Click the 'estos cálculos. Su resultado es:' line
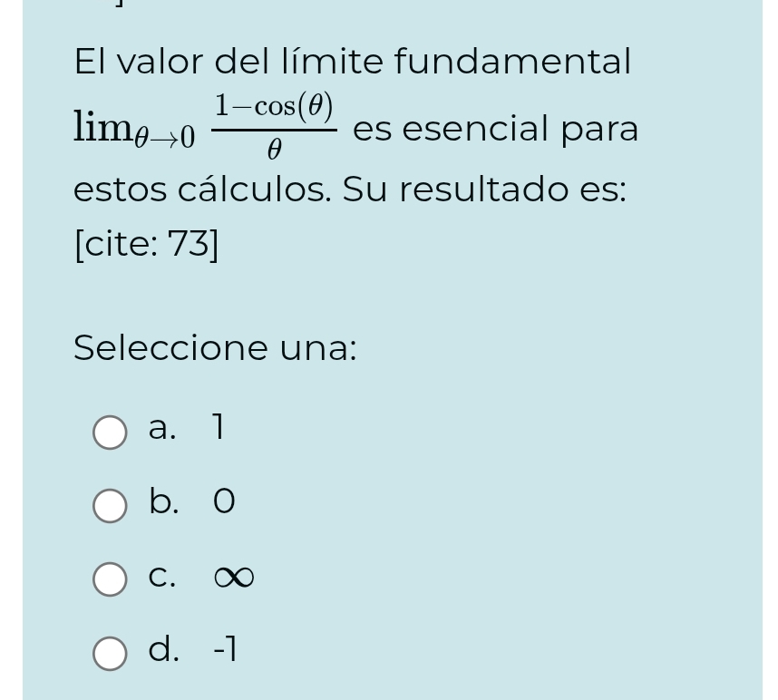The height and width of the screenshot is (700, 778). (x=349, y=190)
